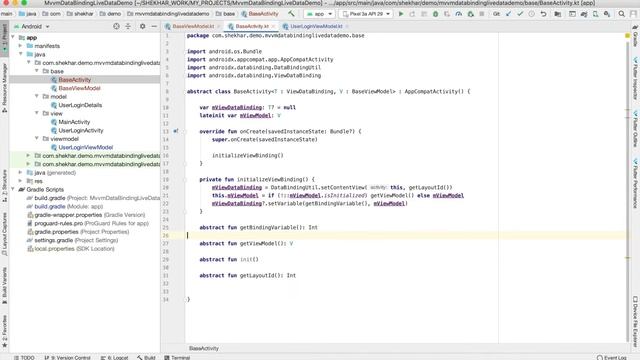Click the Project Structure folder icon in toolbar
Screen dimensions: 640x360
coord(558,14)
